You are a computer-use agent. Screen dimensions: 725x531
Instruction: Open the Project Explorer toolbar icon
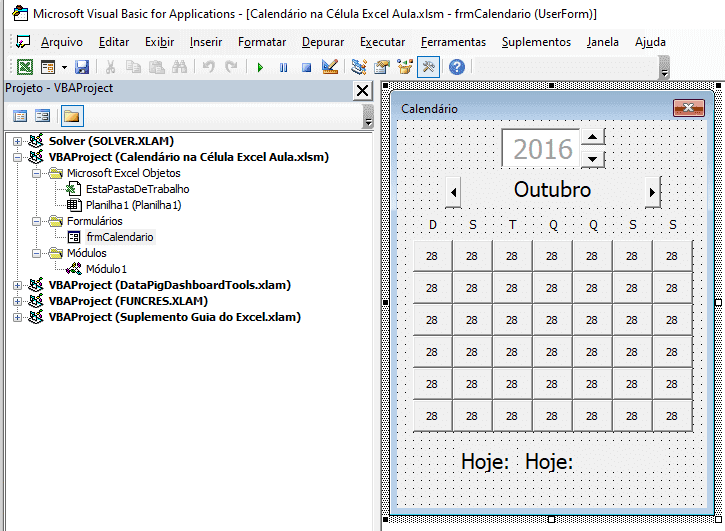[x=358, y=67]
